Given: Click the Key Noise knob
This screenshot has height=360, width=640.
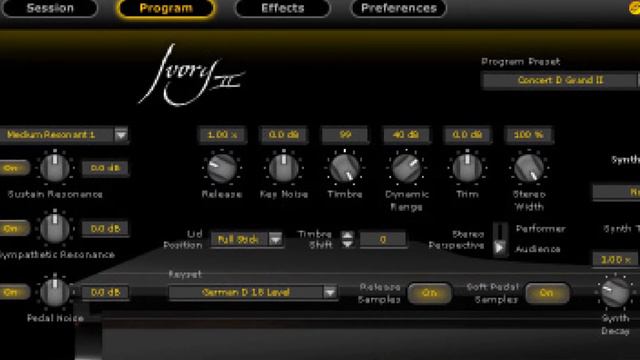Looking at the screenshot, I should (284, 168).
